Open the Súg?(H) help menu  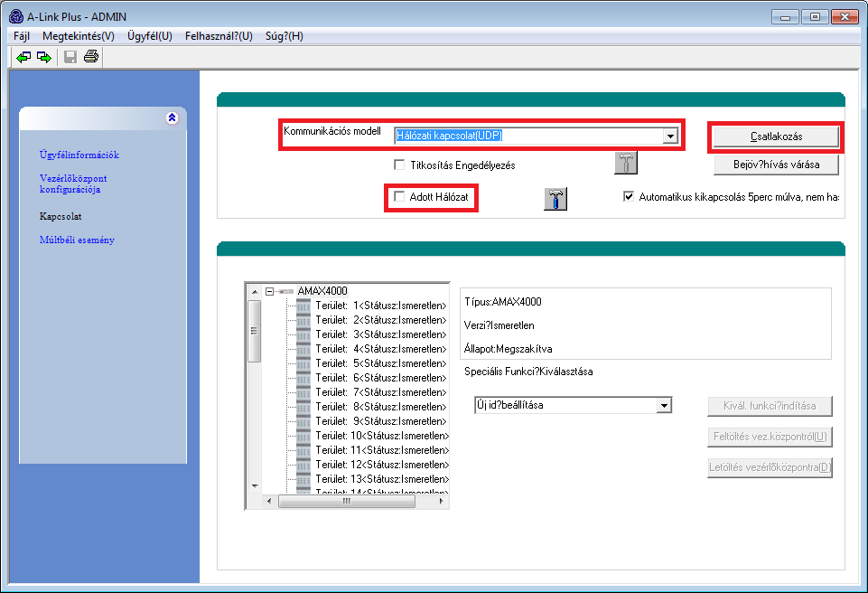pos(285,36)
